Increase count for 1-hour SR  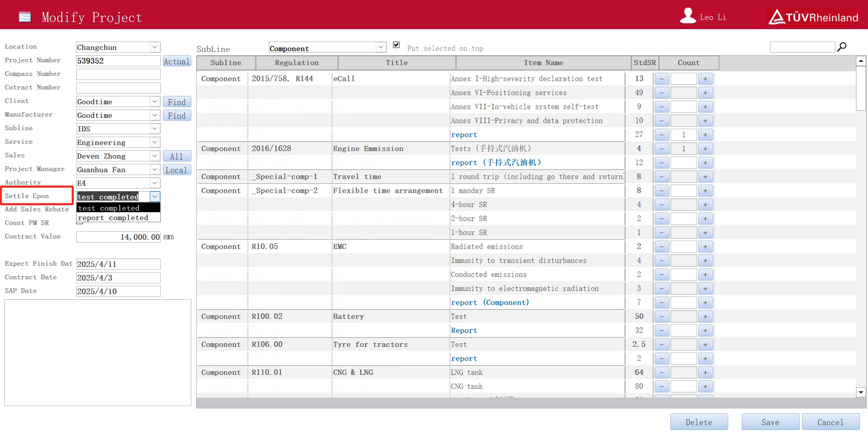tap(705, 233)
